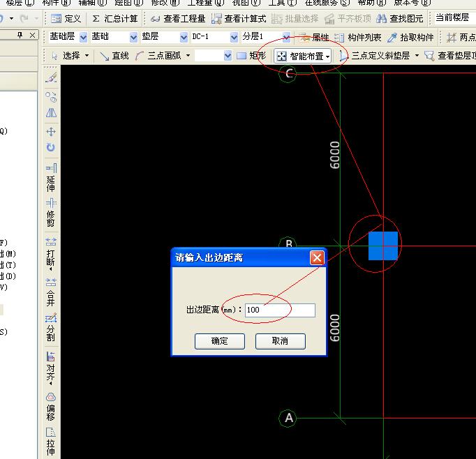Image resolution: width=476 pixels, height=459 pixels.
Task: Select the 分割 split tool
Action: click(x=51, y=327)
